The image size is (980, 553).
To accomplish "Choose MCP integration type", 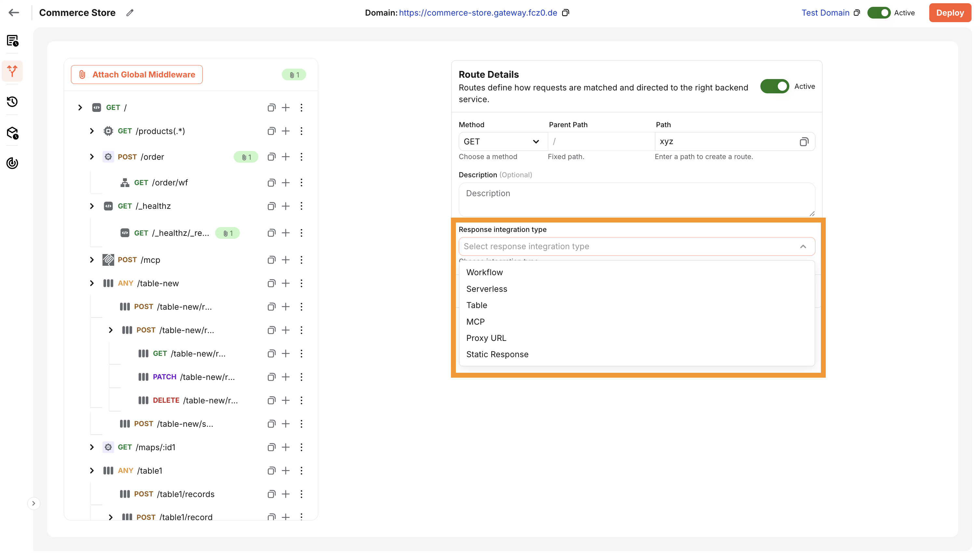I will 636,322.
